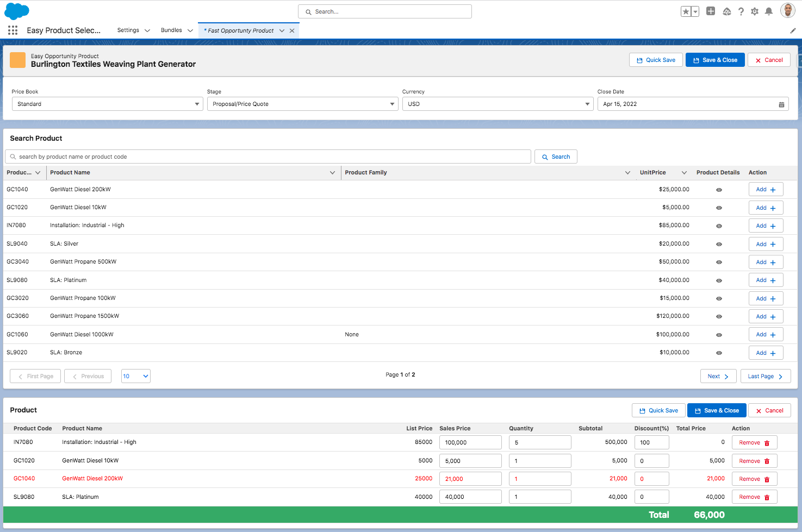Image resolution: width=802 pixels, height=532 pixels.
Task: View details eye icon for GenWatt Diesel 200kW
Action: tap(719, 190)
